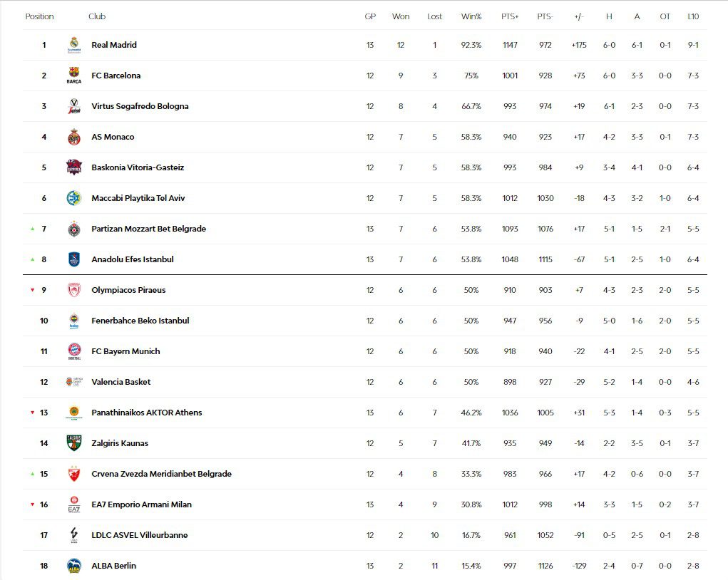
Task: Click the ALBA Berlin team logo
Action: pos(74,566)
